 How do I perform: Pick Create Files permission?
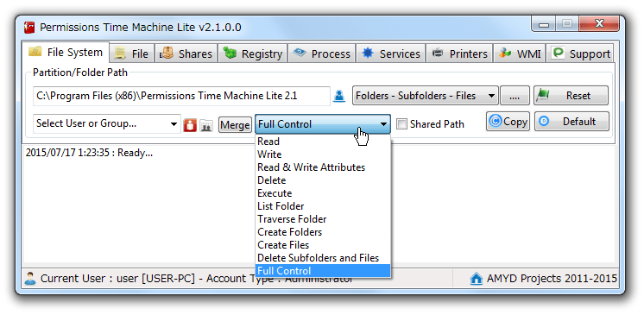click(x=322, y=245)
